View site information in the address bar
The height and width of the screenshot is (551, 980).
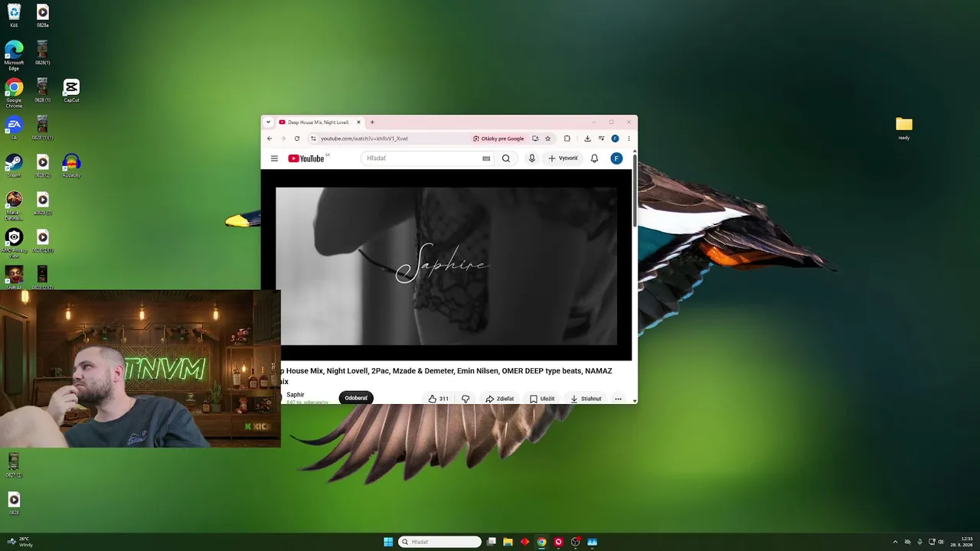[312, 139]
